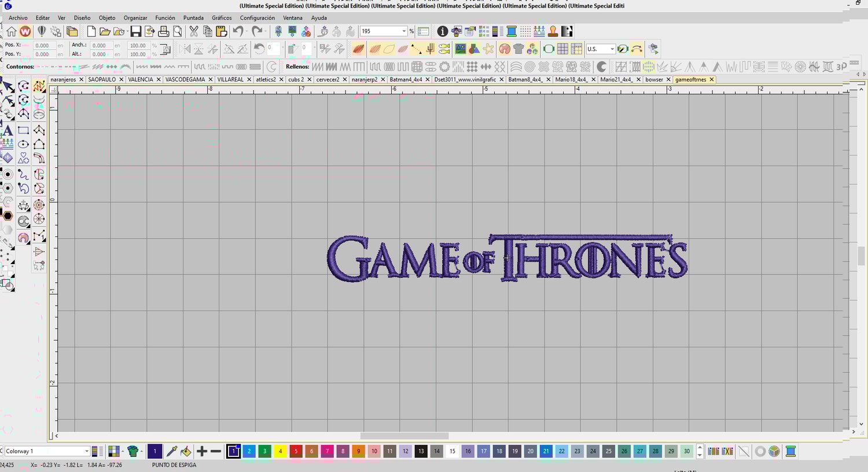
Task: Create a new blank design
Action: [x=91, y=31]
